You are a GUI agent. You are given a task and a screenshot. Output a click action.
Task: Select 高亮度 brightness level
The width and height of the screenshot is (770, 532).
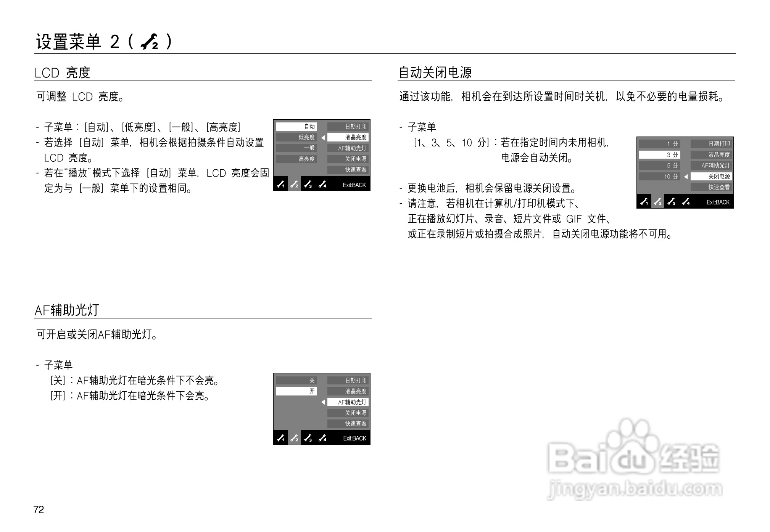pyautogui.click(x=305, y=159)
